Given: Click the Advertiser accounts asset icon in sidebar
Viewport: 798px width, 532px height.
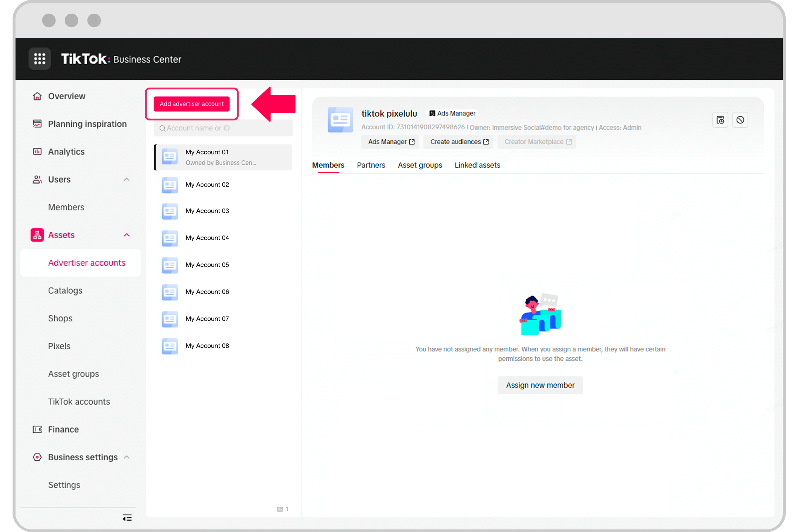Looking at the screenshot, I should (37, 235).
